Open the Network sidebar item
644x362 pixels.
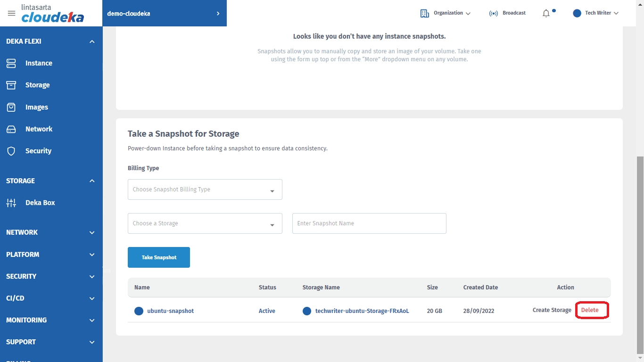tap(39, 129)
